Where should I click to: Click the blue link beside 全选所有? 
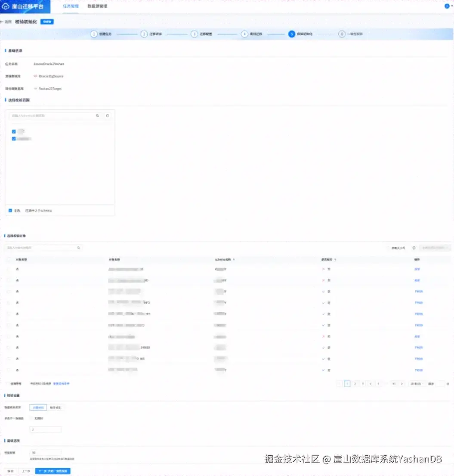coord(61,384)
